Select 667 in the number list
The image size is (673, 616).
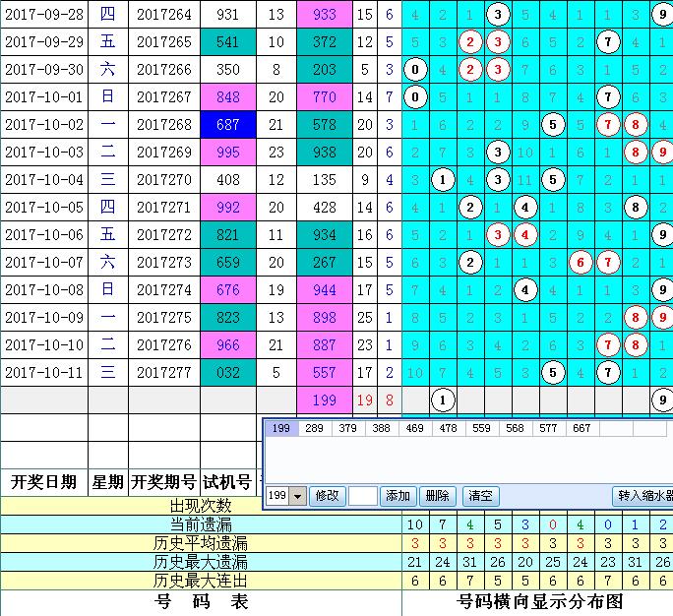tap(581, 429)
